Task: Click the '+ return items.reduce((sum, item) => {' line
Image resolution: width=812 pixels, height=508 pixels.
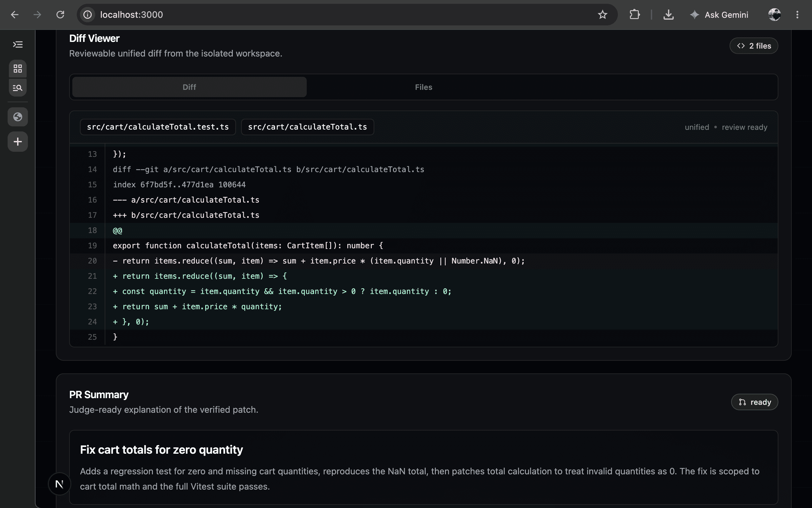Action: click(x=424, y=276)
